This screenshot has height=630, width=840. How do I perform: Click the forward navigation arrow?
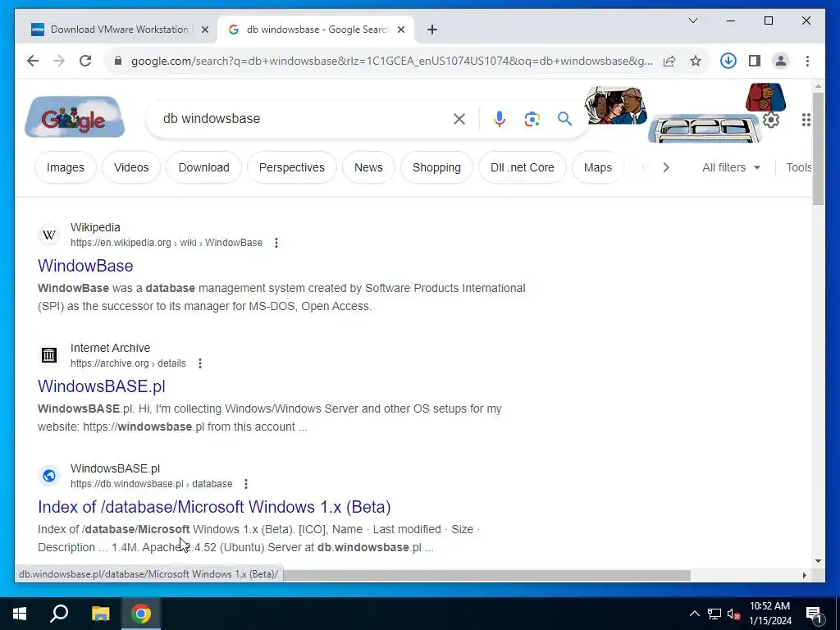coord(59,61)
